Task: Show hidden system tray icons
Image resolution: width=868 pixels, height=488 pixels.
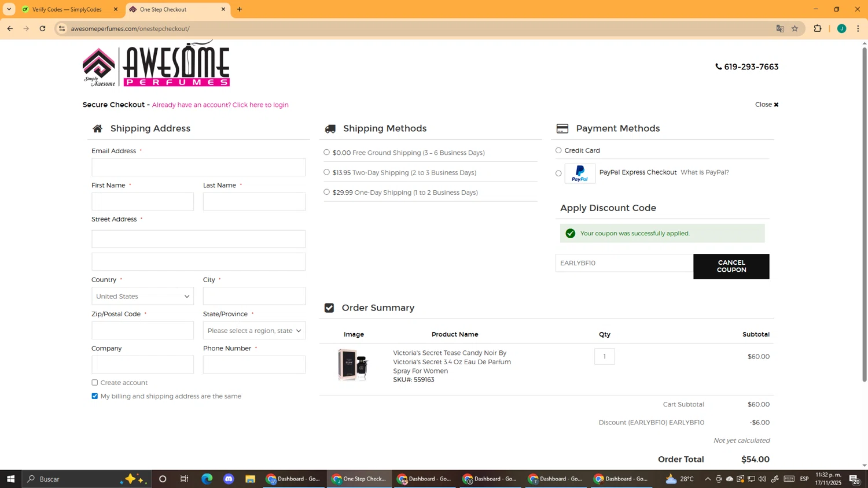Action: [708, 479]
